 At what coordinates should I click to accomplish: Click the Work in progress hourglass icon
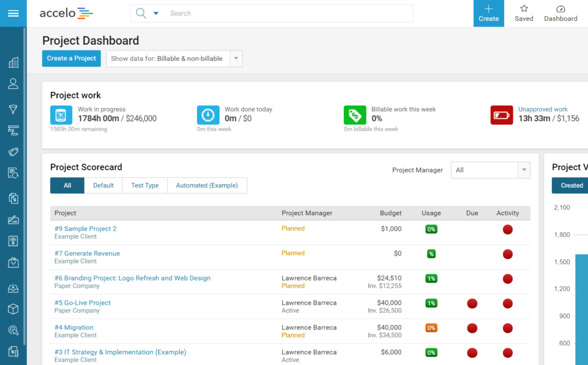point(61,115)
